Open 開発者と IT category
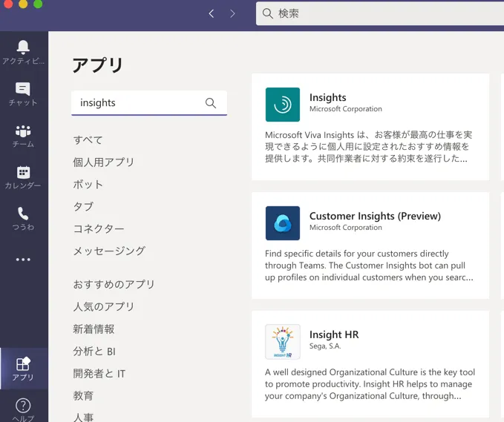504x422 pixels. coord(99,374)
